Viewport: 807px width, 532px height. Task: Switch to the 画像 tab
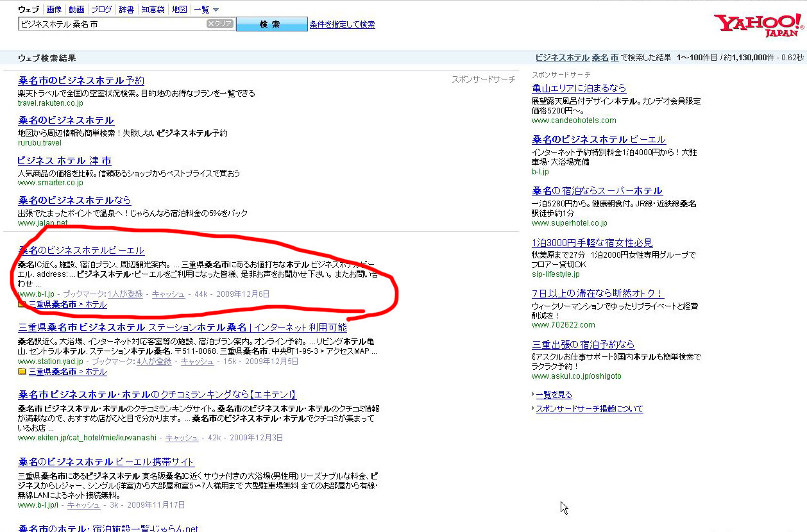[54, 10]
